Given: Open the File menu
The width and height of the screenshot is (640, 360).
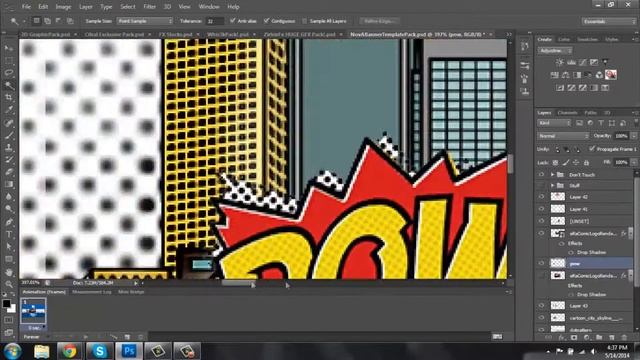Looking at the screenshot, I should (x=26, y=7).
